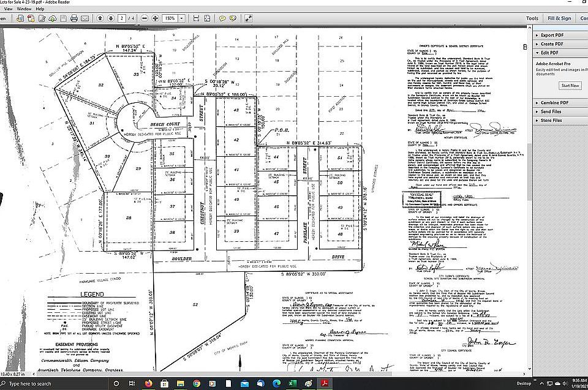Screen dimensions: 588x390
Task: Toggle the fit one full page view
Action: click(207, 18)
